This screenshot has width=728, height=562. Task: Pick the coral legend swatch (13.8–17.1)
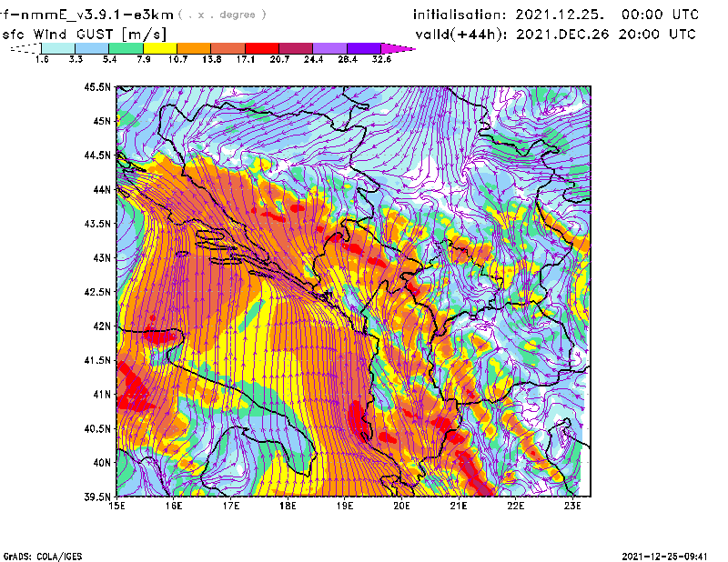click(228, 48)
